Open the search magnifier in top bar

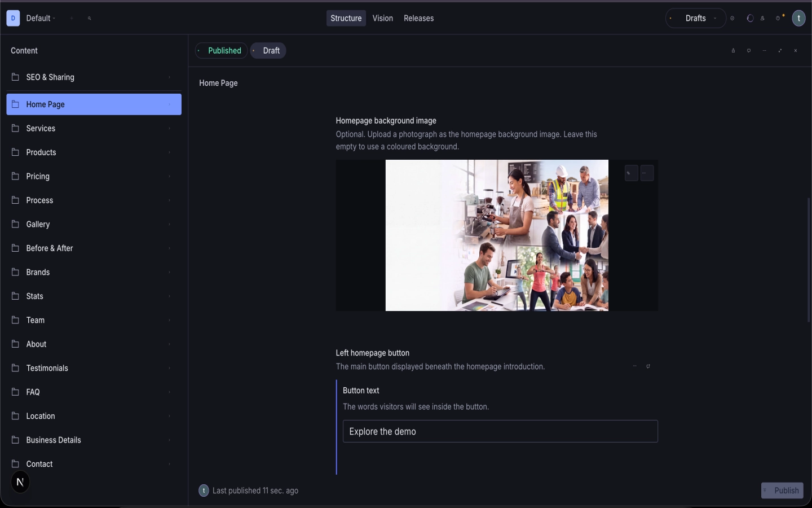[89, 18]
